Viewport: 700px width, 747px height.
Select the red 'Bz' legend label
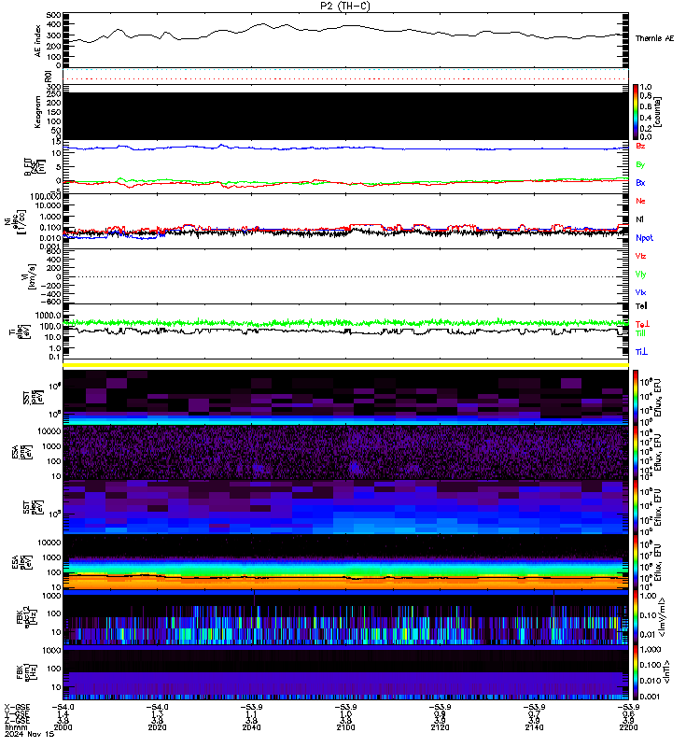[x=640, y=146]
